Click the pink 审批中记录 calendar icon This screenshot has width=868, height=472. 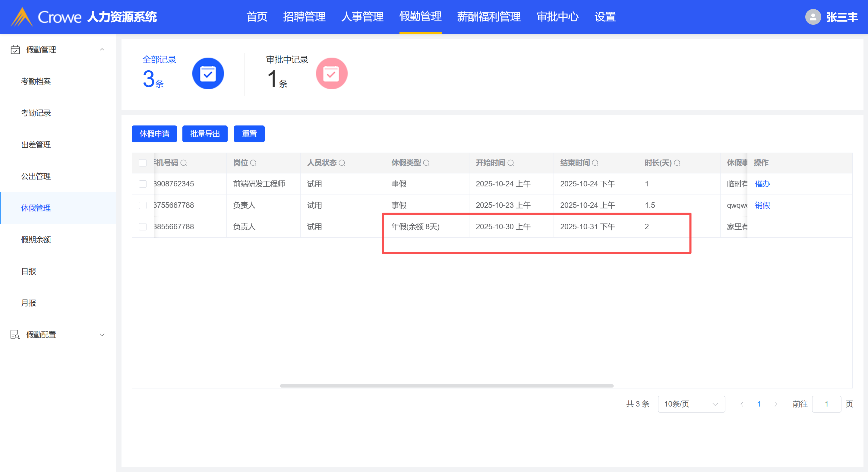coord(331,74)
